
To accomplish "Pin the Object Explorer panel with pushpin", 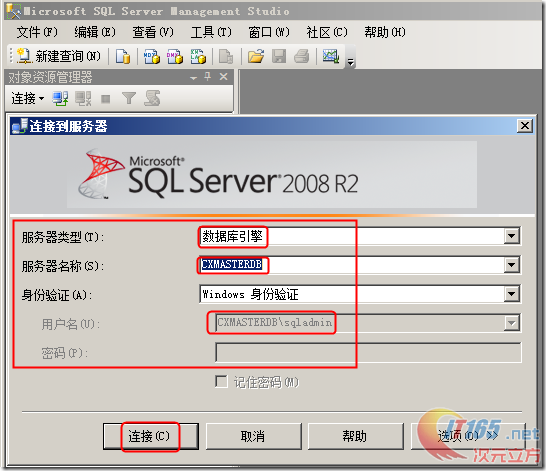I will coord(208,76).
